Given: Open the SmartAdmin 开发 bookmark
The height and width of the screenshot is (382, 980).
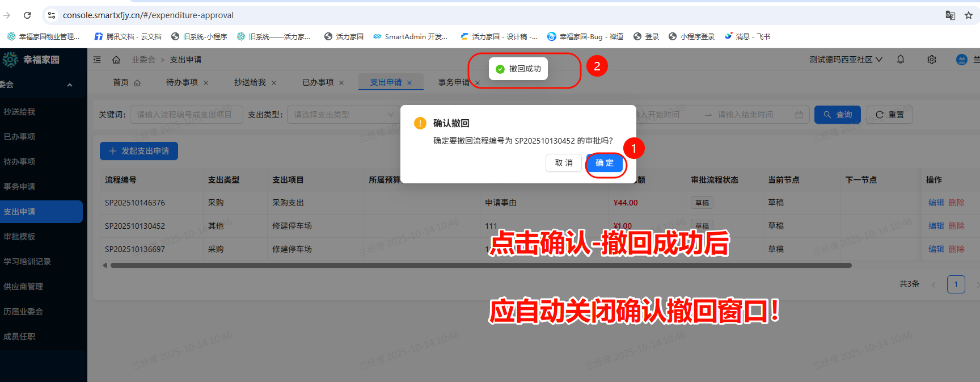Looking at the screenshot, I should (410, 36).
